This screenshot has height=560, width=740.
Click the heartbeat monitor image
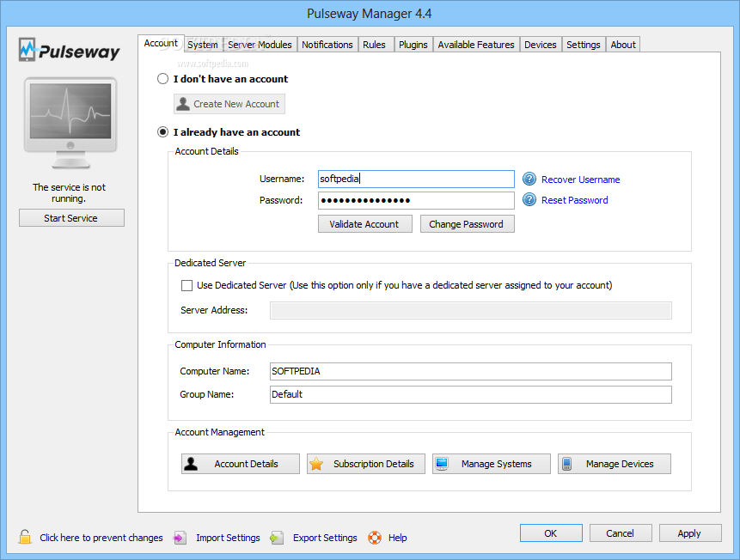[70, 123]
